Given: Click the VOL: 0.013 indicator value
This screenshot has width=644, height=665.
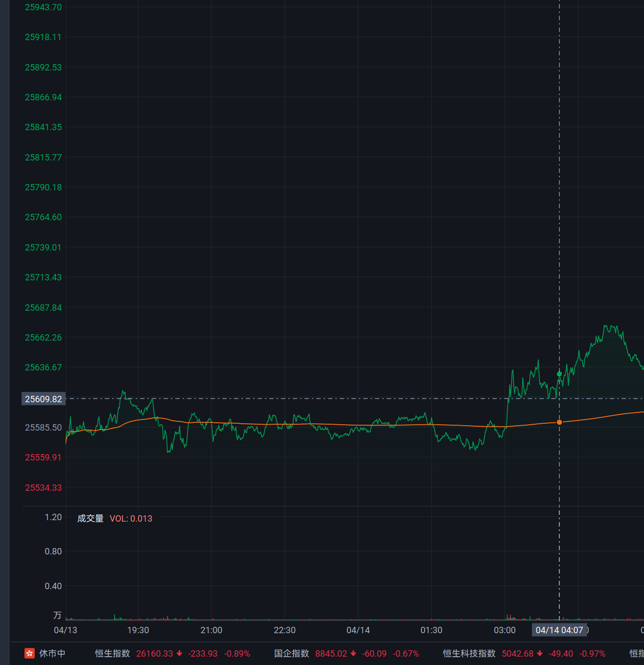Looking at the screenshot, I should (x=131, y=518).
